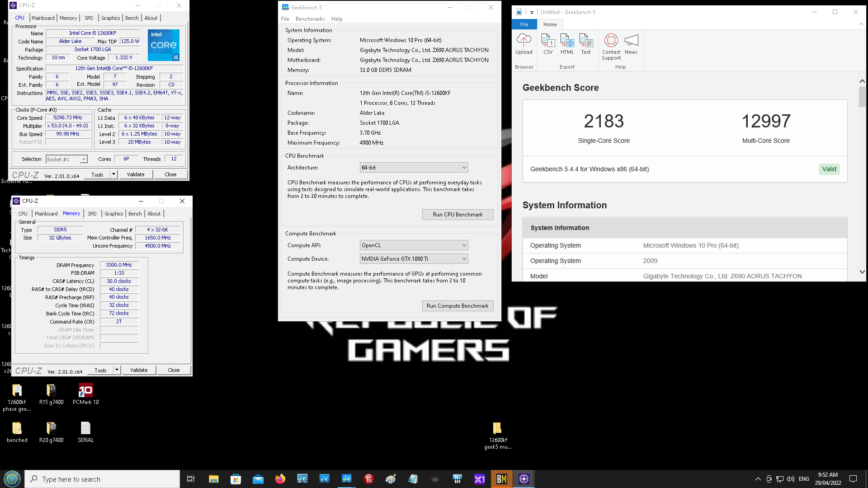Screen dimensions: 868x488
Task: Switch to the About tab in top CPU-Z window
Action: (151, 18)
